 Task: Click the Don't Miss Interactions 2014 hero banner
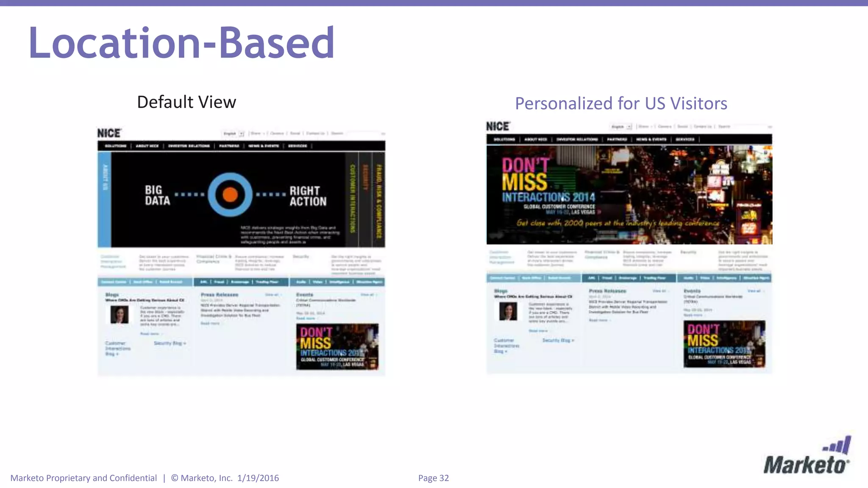[629, 195]
